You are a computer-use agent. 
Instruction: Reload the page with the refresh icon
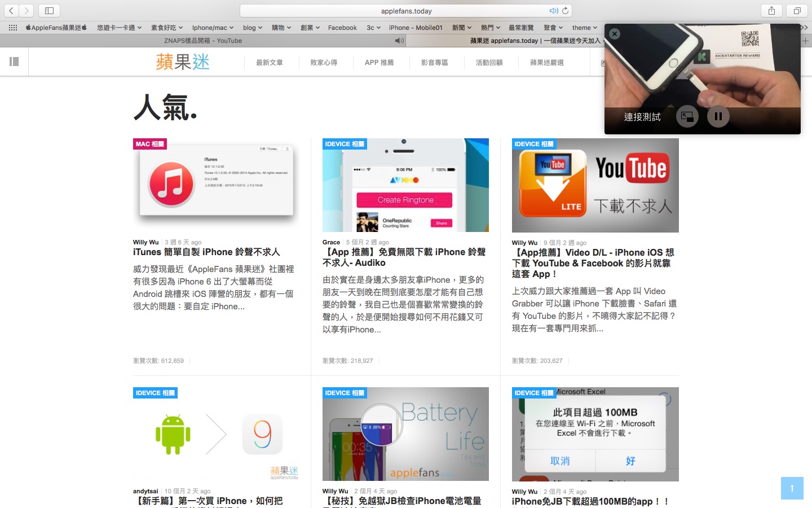pos(565,11)
